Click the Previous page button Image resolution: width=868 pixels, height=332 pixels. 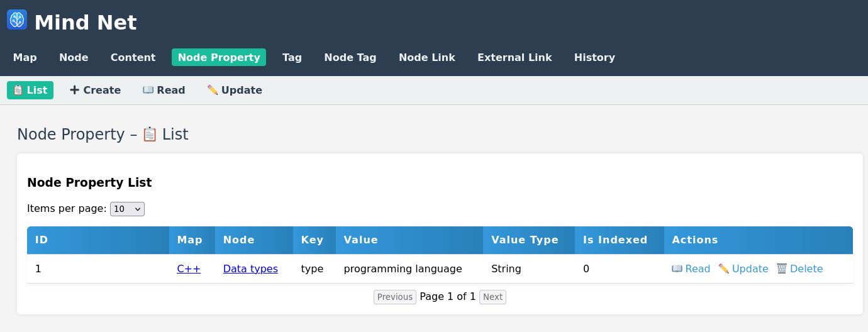[x=395, y=297]
